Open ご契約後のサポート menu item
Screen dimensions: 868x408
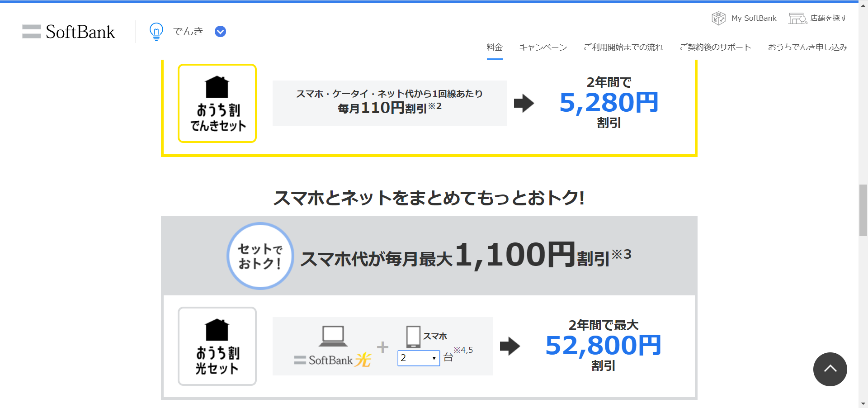[715, 47]
